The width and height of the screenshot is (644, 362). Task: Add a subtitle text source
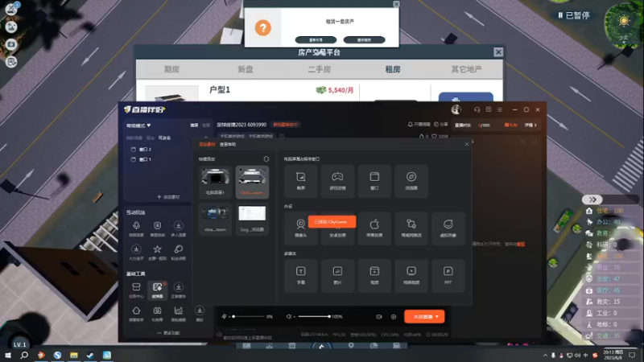(x=300, y=275)
